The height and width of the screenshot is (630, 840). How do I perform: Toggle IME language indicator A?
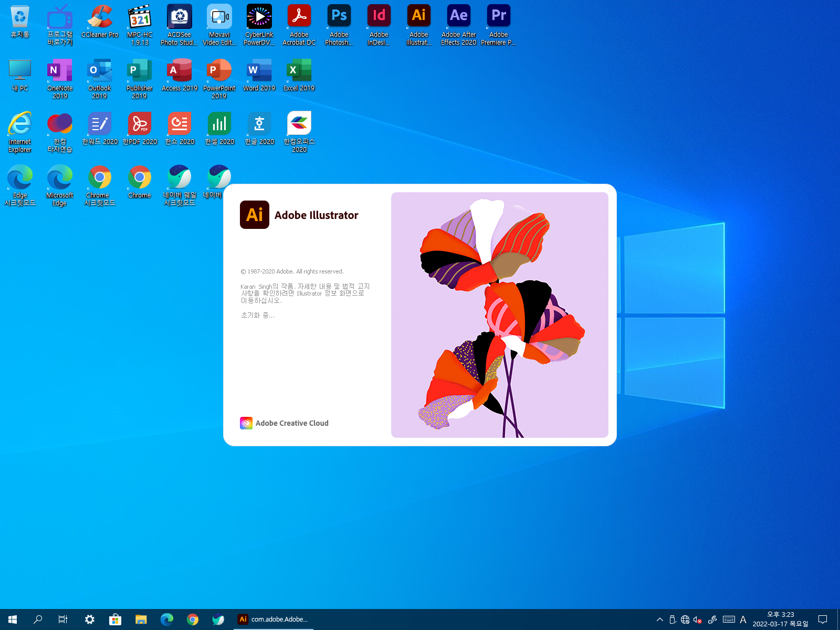[743, 619]
